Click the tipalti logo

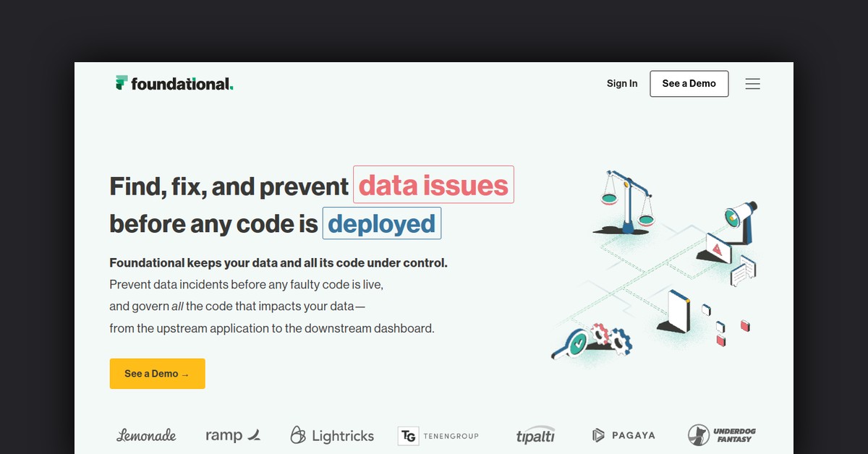point(535,436)
